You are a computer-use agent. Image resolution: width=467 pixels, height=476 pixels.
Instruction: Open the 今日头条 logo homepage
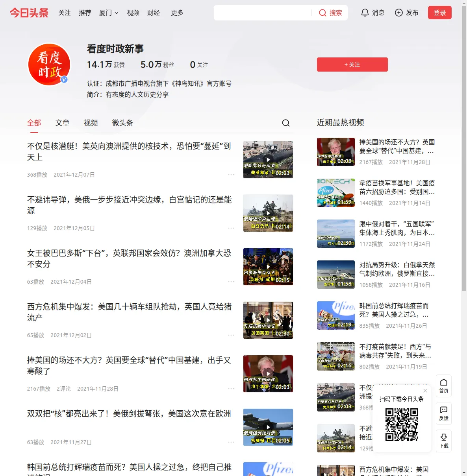pyautogui.click(x=29, y=13)
